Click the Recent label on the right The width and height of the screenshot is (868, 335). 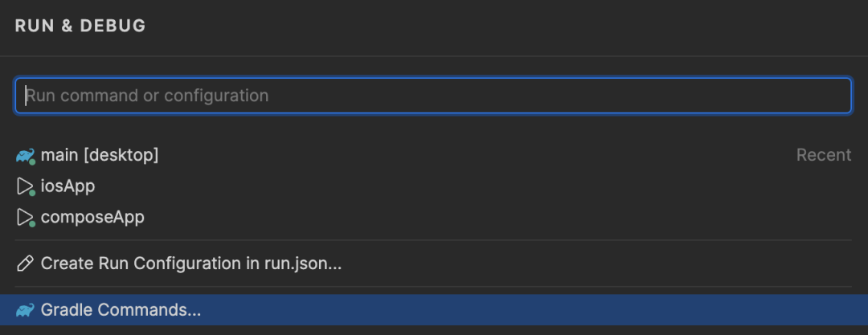pos(824,155)
